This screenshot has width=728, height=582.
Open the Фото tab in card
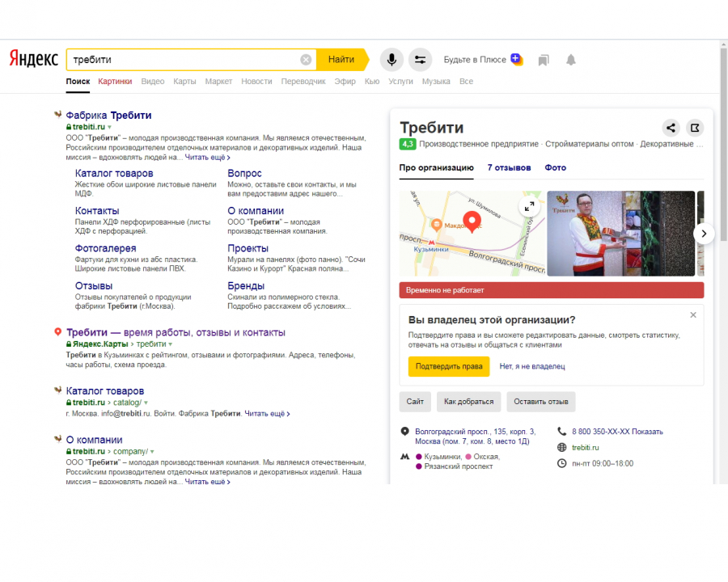555,167
